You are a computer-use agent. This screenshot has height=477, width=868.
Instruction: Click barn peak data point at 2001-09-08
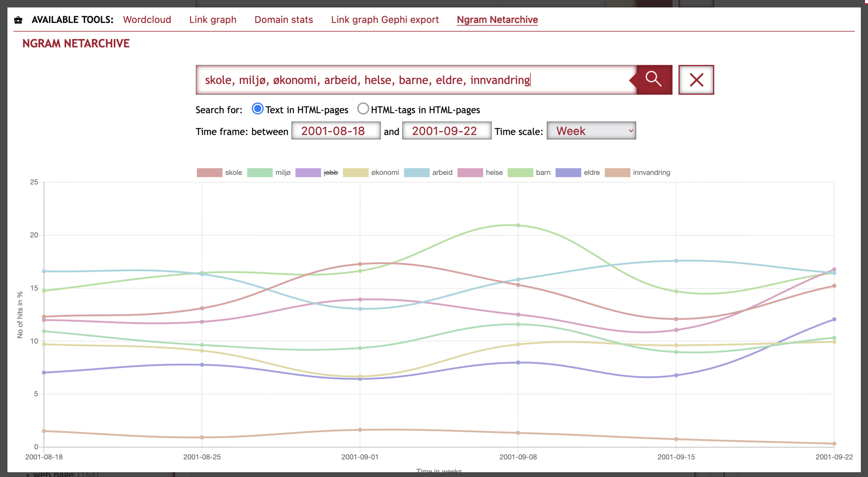click(x=518, y=225)
